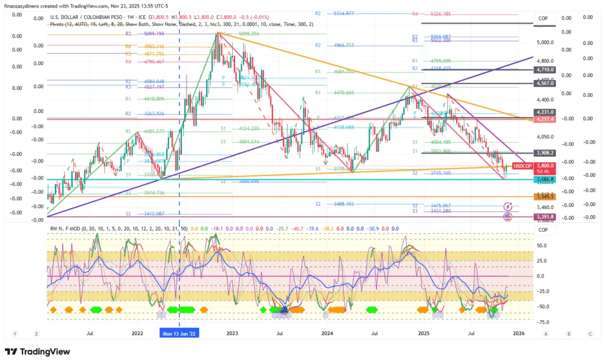Click the purple lightning event icon
The width and height of the screenshot is (605, 364).
pyautogui.click(x=508, y=206)
